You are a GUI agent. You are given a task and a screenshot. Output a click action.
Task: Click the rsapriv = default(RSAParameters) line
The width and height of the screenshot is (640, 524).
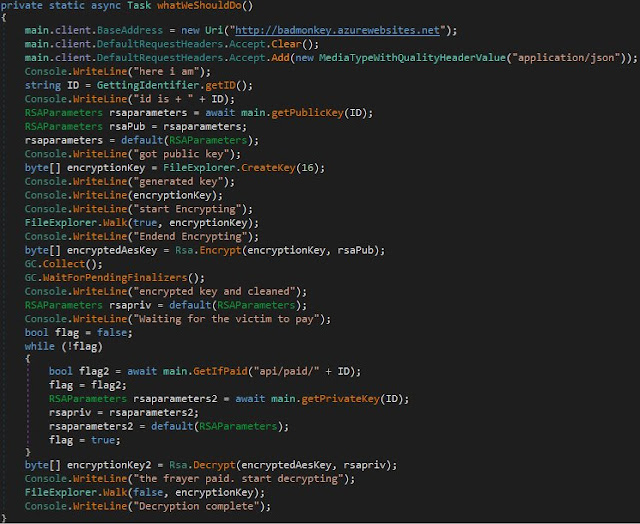166,305
